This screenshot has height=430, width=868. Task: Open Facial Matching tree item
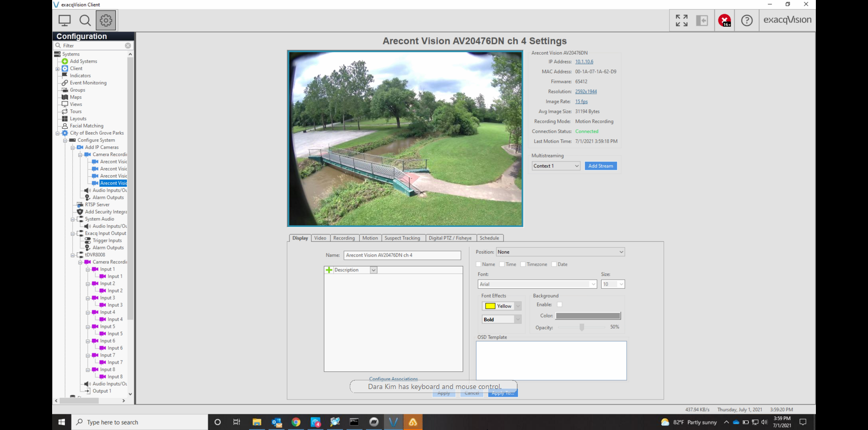tap(86, 126)
